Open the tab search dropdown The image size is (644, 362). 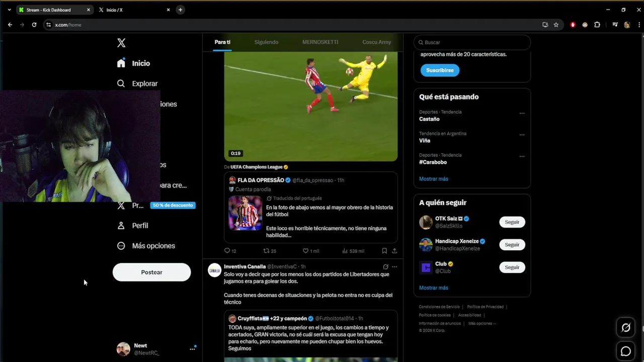[9, 10]
